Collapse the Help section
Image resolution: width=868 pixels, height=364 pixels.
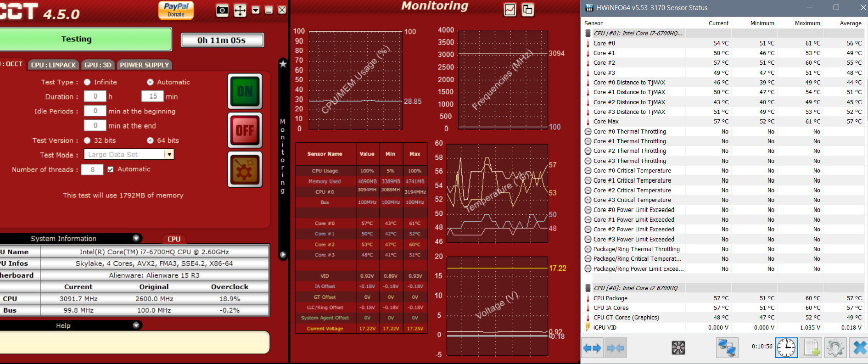[x=136, y=325]
